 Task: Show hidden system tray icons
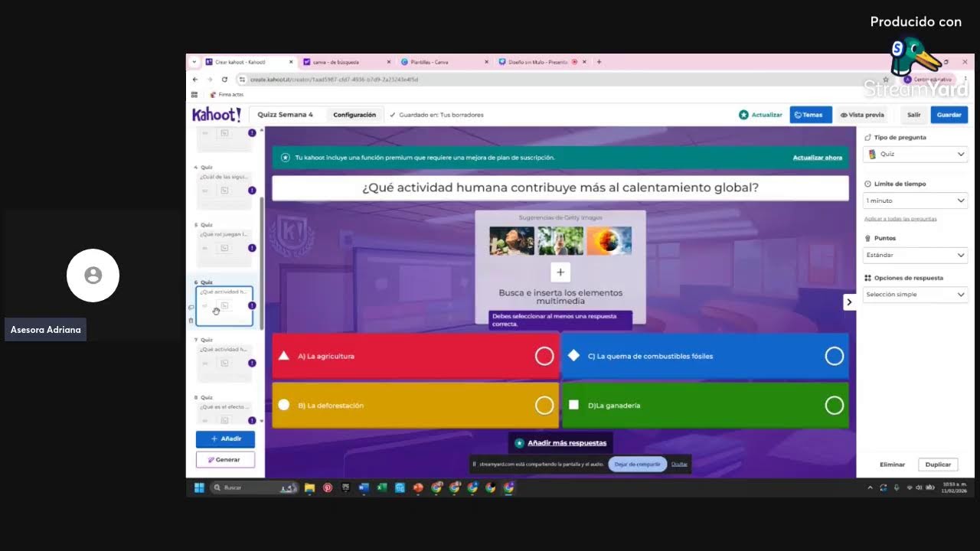pyautogui.click(x=870, y=487)
